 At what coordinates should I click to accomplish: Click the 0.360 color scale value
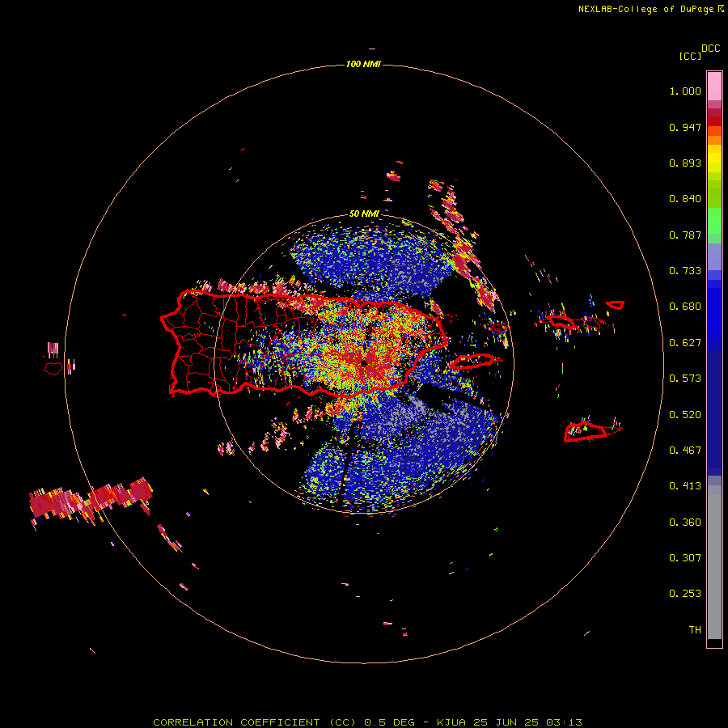[x=685, y=523]
